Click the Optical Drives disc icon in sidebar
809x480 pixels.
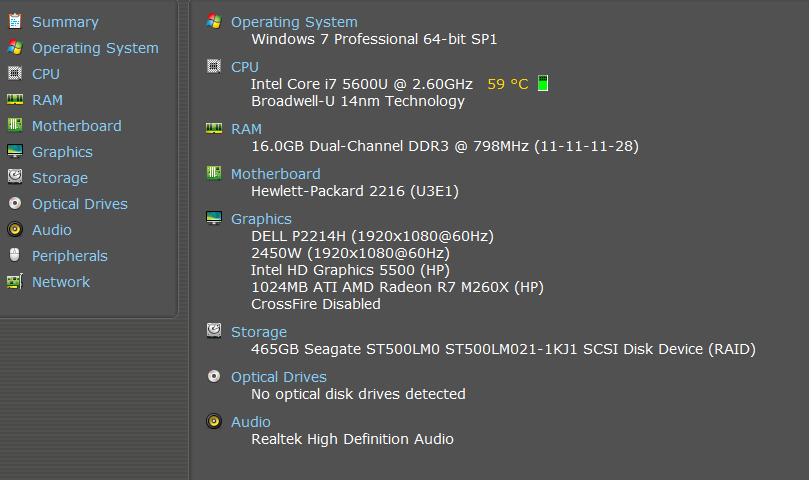[x=14, y=203]
